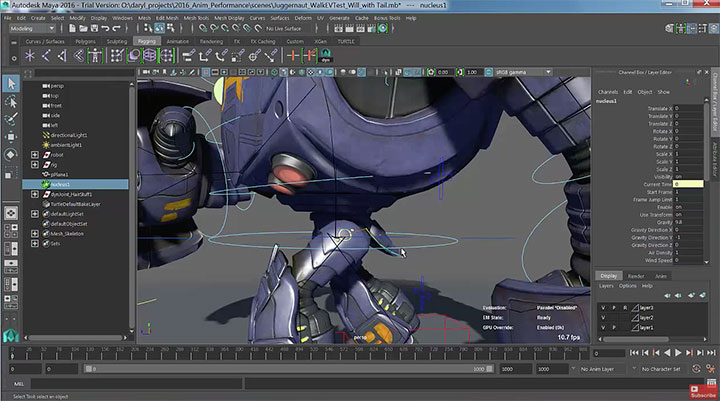720x401 pixels.
Task: Open Animation Preferences icon beside Auto Key
Action: 711,369
